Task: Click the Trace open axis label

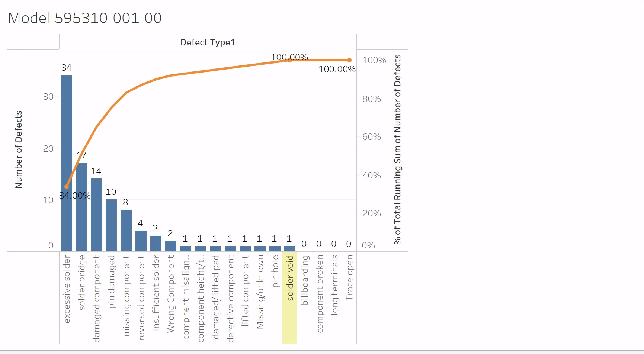Action: coord(349,277)
